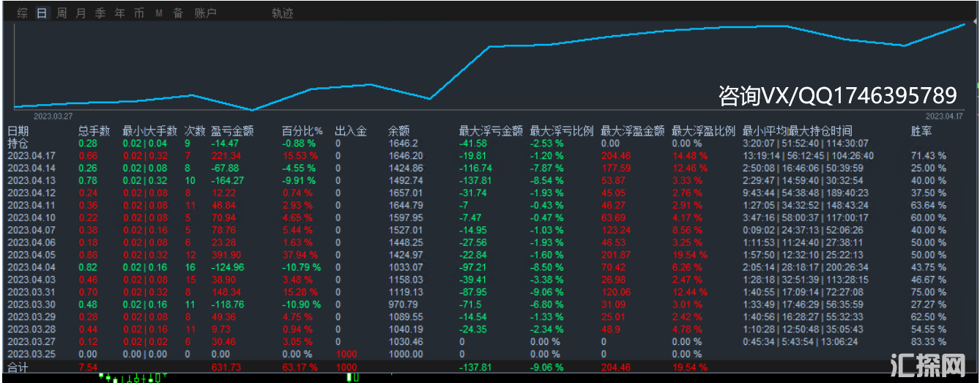Image resolution: width=980 pixels, height=383 pixels.
Task: Click the 盈亏金额 column header
Action: (x=232, y=131)
